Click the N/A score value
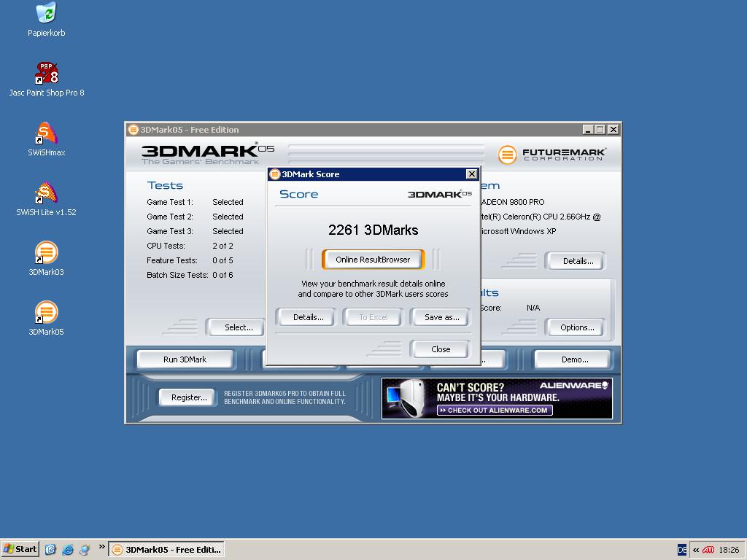The width and height of the screenshot is (747, 560). coord(533,308)
